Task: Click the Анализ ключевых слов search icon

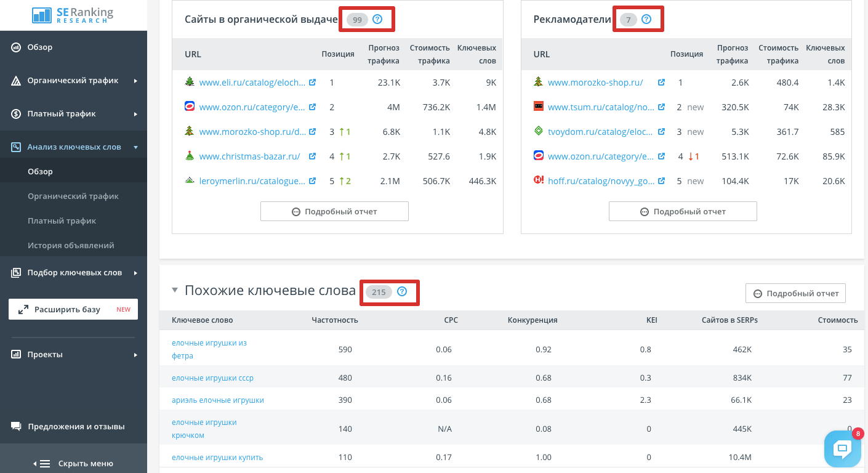Action: [16, 147]
